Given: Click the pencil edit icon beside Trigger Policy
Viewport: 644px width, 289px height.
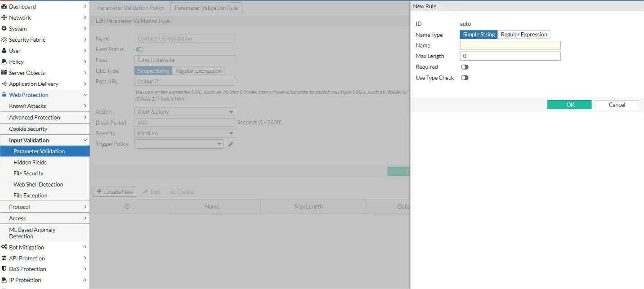Looking at the screenshot, I should [x=230, y=144].
